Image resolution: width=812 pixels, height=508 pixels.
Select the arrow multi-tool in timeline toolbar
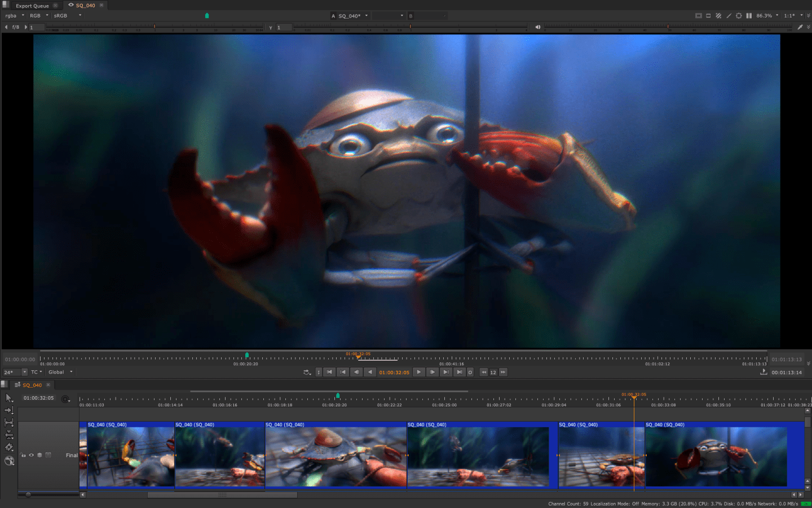(9, 398)
